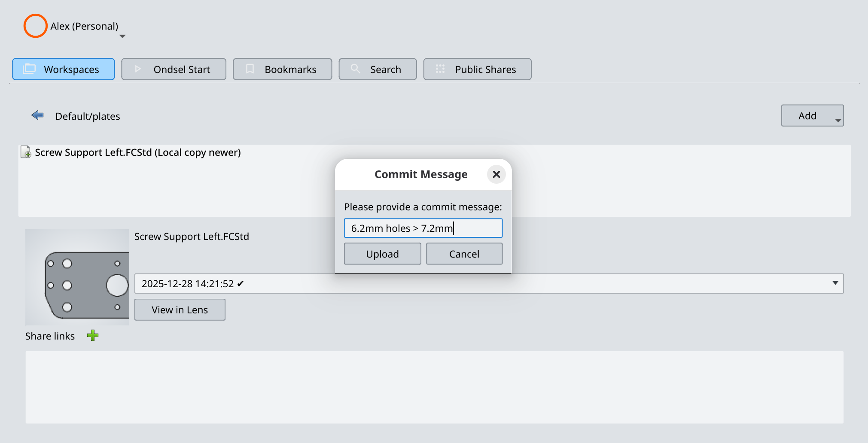Click the play icon on Ondsel Start
868x443 pixels.
137,69
